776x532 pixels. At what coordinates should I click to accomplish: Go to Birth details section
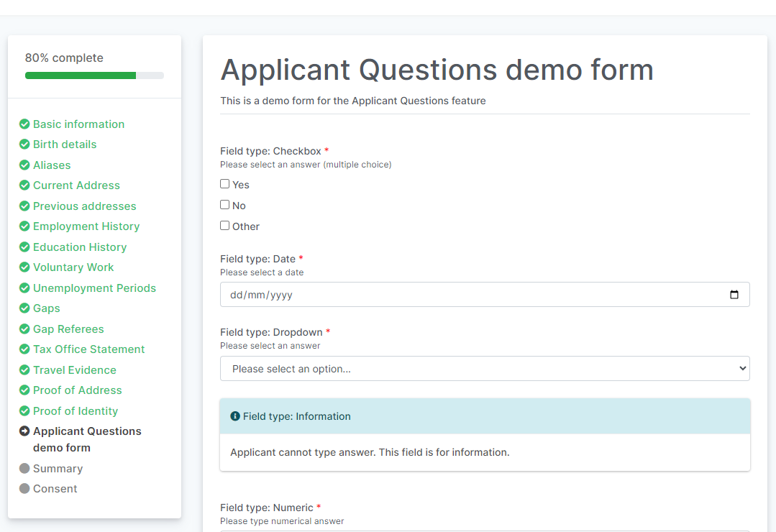[65, 145]
